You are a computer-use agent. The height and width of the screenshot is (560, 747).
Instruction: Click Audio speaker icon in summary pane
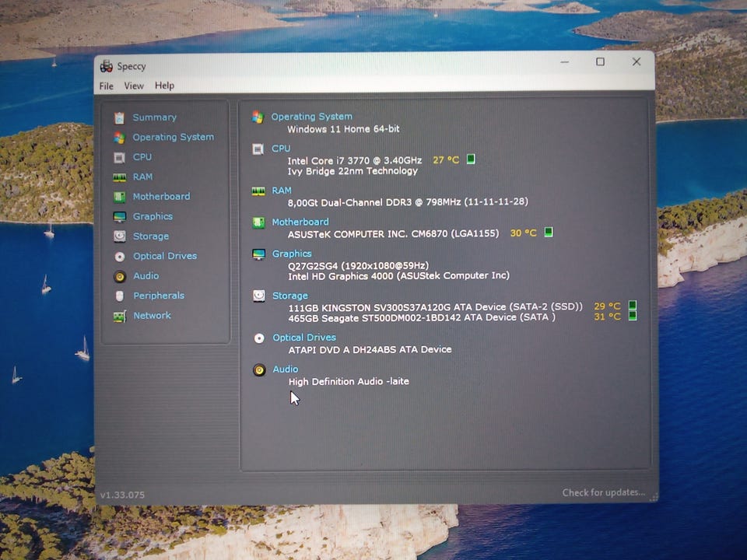click(259, 370)
